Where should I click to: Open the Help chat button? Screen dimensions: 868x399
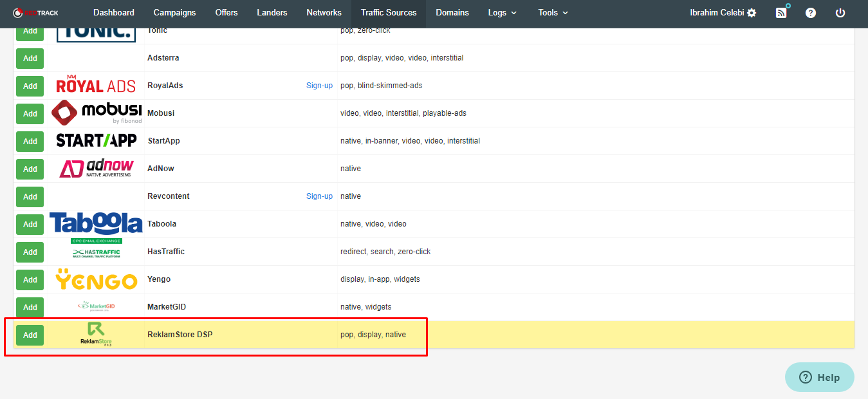(x=820, y=377)
